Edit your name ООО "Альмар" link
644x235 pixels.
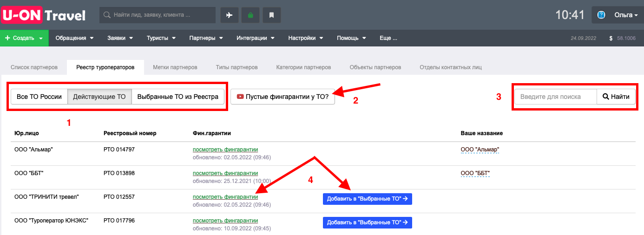tap(480, 150)
